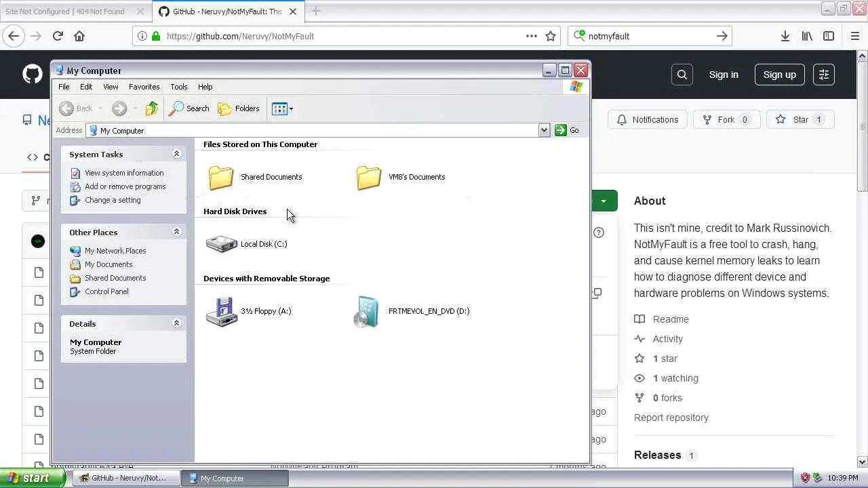Close the GitHub Neruvy/NotMyFault tab
The image size is (868, 488).
click(x=293, y=12)
